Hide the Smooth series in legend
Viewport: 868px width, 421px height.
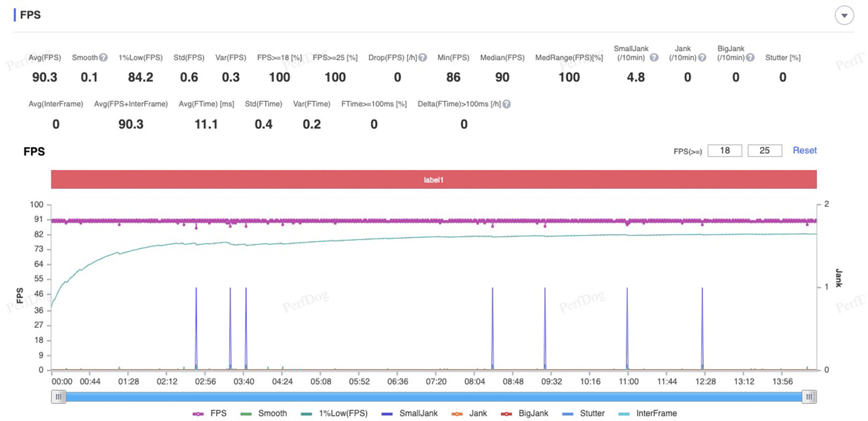264,414
